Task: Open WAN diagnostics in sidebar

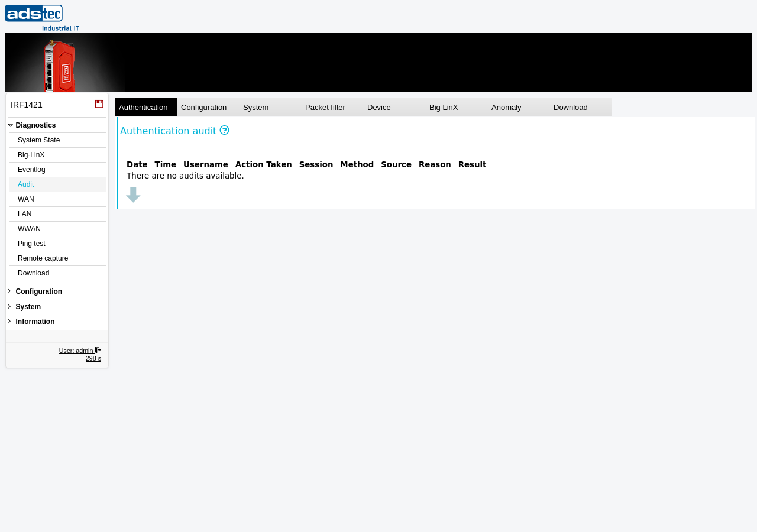Action: 58,199
